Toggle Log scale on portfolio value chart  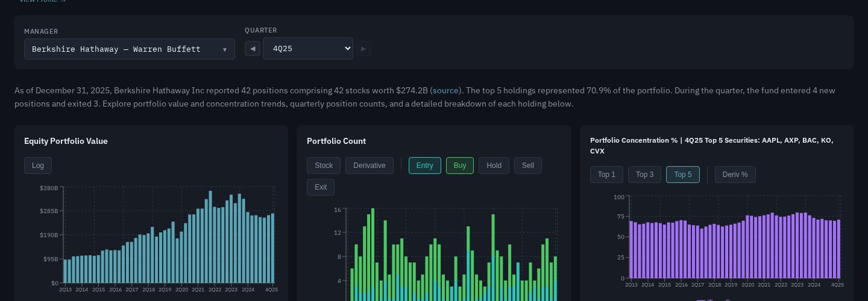[x=38, y=166]
